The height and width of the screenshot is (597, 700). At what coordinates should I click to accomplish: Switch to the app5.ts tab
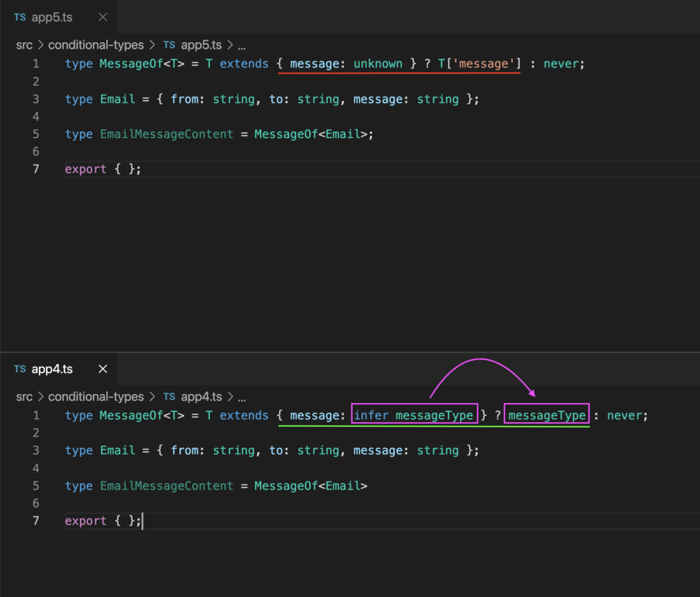pos(51,17)
